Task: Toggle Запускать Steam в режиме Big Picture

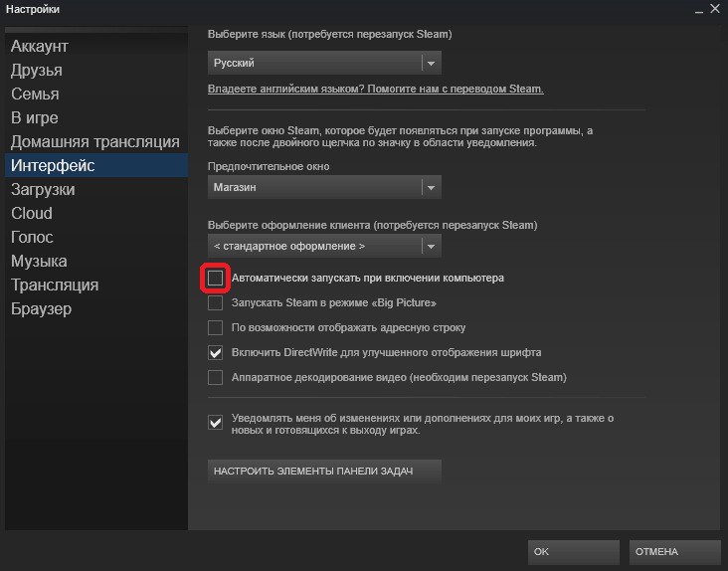Action: click(x=215, y=302)
